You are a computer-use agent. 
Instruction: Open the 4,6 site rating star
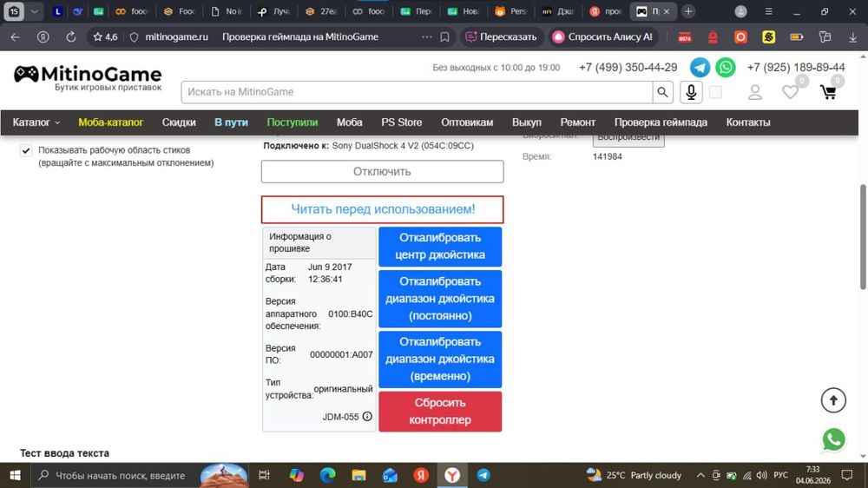[x=105, y=37]
